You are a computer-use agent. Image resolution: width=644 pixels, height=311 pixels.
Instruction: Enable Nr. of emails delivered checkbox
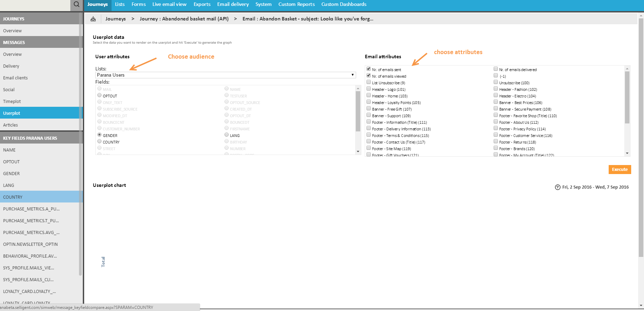(x=496, y=69)
